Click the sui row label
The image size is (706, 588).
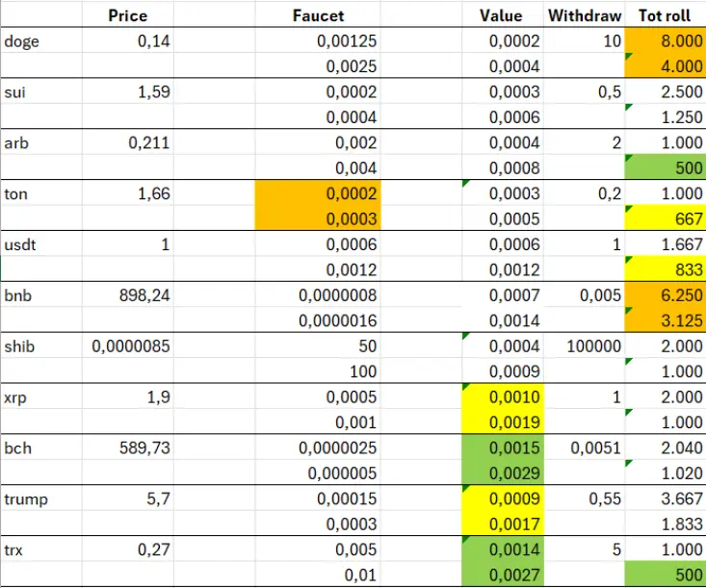click(41, 91)
